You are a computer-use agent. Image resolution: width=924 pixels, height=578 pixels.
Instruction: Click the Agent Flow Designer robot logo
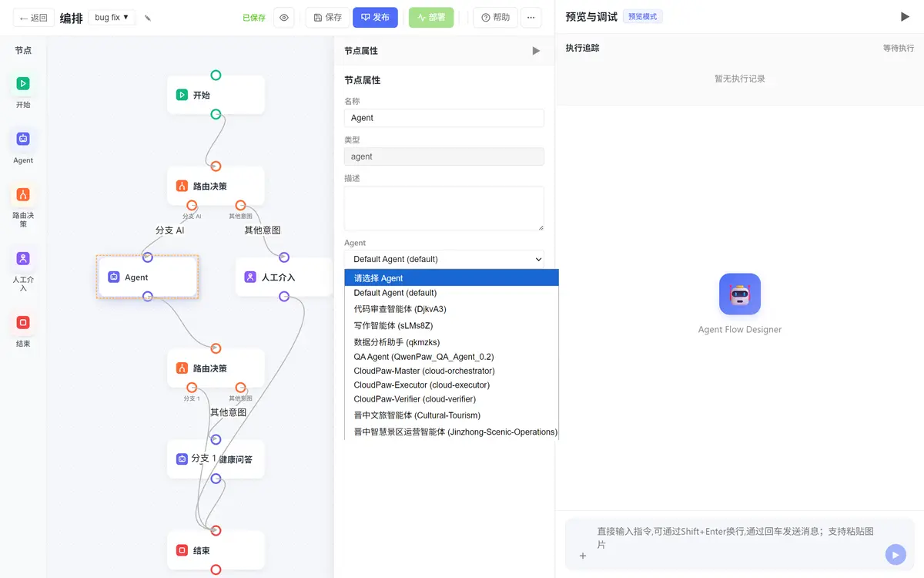[x=740, y=294]
